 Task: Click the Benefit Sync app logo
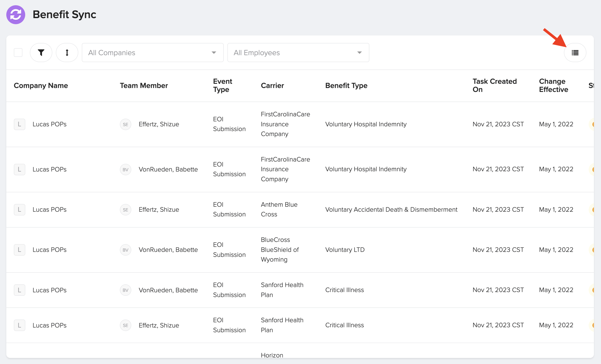click(15, 14)
